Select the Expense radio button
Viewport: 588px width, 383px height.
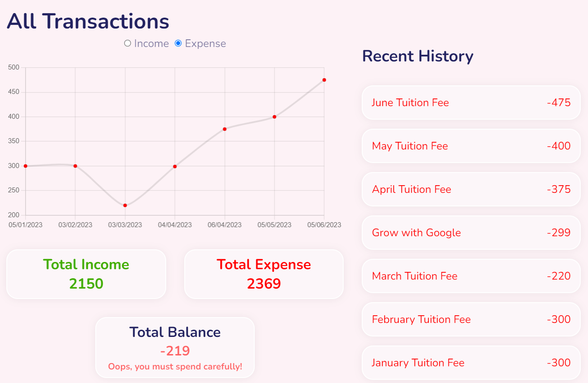tap(180, 43)
